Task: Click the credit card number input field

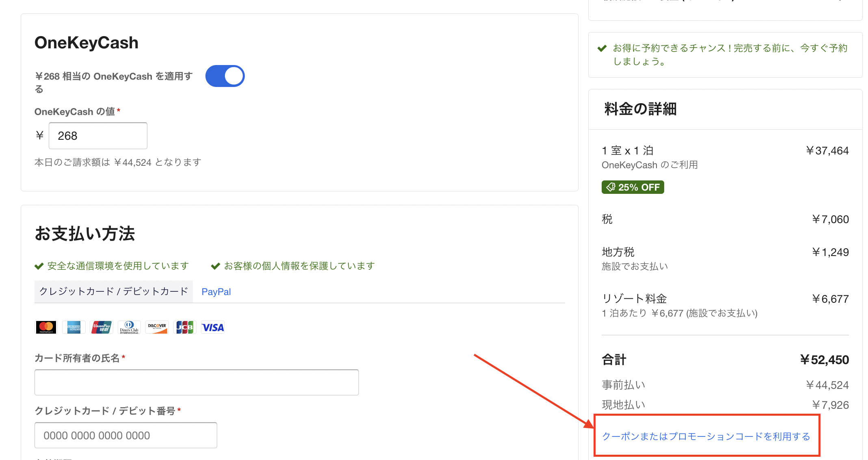Action: [x=125, y=435]
